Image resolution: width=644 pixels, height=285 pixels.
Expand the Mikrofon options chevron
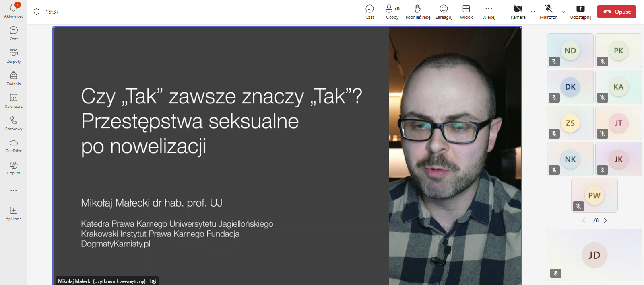coord(563,12)
